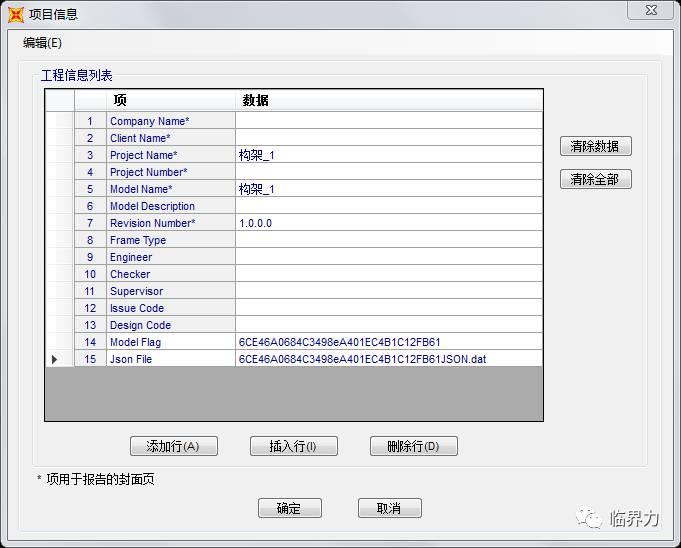Select row number 7
Image resolution: width=681 pixels, height=548 pixels.
point(90,223)
